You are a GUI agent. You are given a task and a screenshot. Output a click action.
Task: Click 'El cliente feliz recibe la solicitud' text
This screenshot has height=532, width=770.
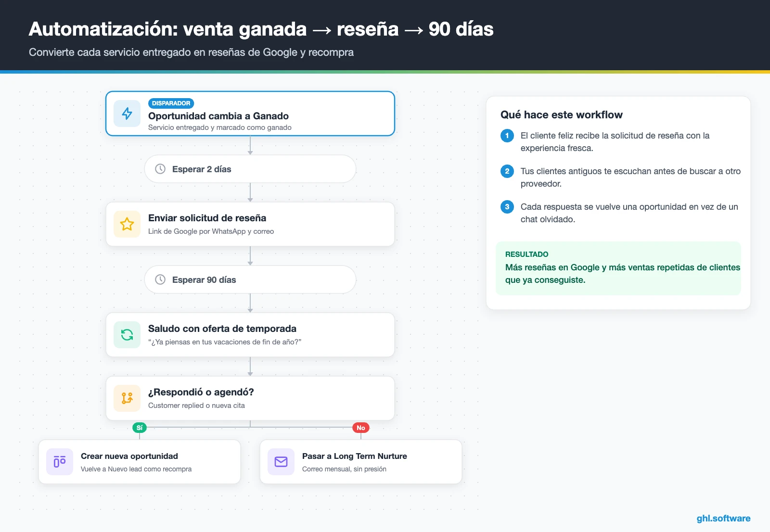coord(615,142)
